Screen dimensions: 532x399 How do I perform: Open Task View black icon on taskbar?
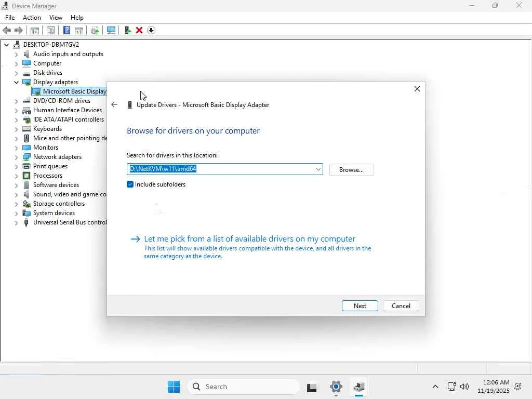[x=312, y=387]
